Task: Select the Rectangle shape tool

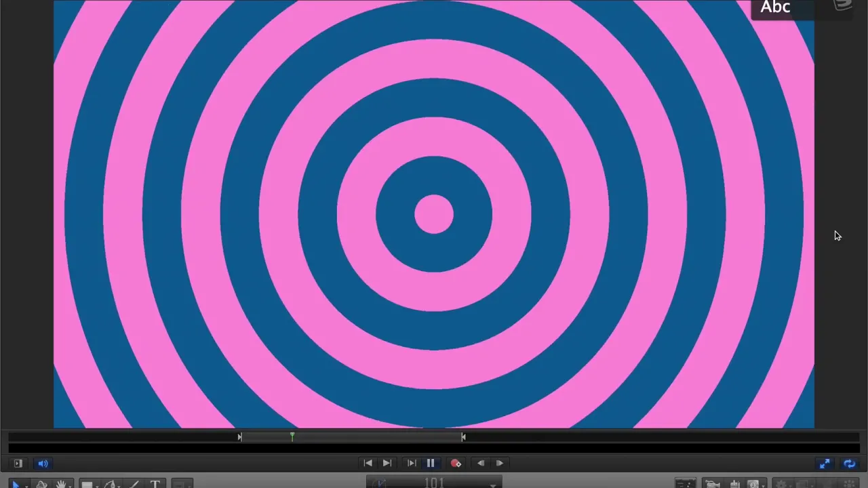Action: tap(87, 484)
